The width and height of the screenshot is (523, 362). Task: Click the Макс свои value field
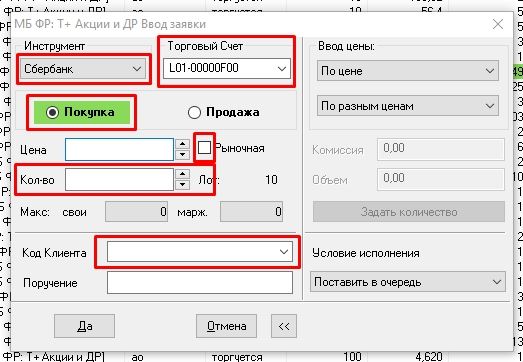pyautogui.click(x=136, y=212)
